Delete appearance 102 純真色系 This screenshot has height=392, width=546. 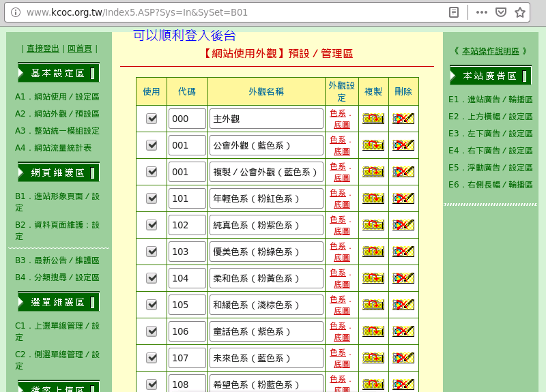(x=403, y=225)
